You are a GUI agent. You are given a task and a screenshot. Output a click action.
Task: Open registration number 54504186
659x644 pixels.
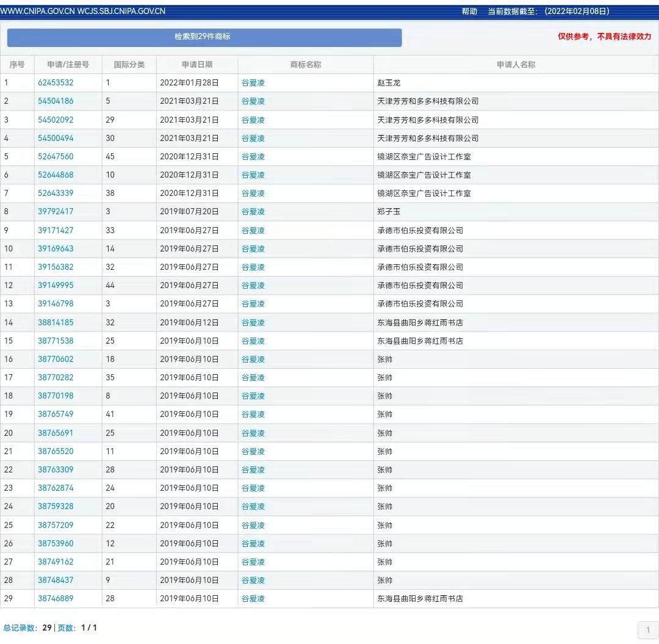point(56,101)
